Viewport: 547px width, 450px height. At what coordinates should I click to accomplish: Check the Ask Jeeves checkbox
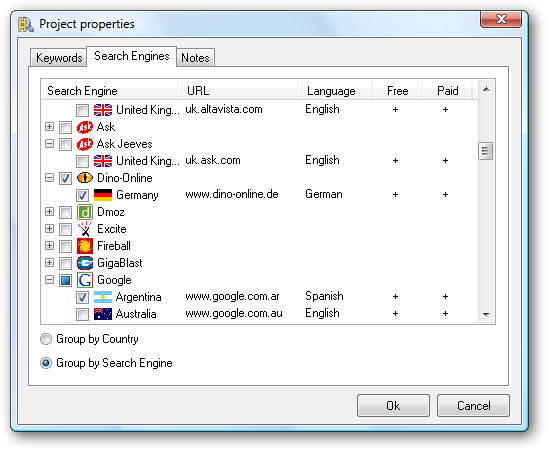click(x=65, y=144)
